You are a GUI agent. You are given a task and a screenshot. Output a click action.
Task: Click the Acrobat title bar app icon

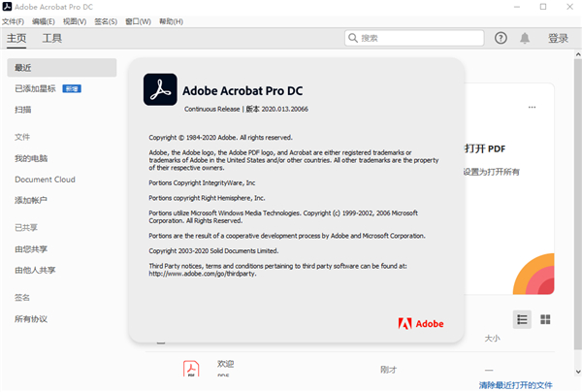pyautogui.click(x=7, y=7)
